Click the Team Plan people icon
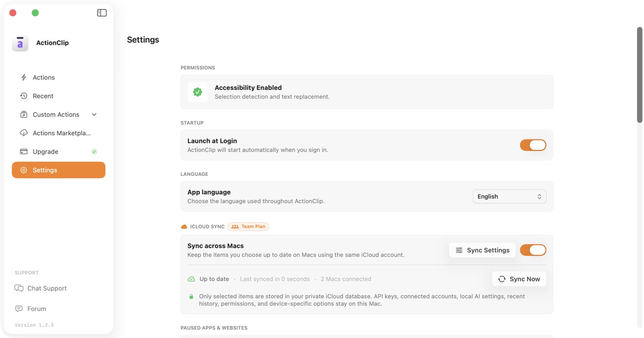The width and height of the screenshot is (644, 338). tap(235, 227)
